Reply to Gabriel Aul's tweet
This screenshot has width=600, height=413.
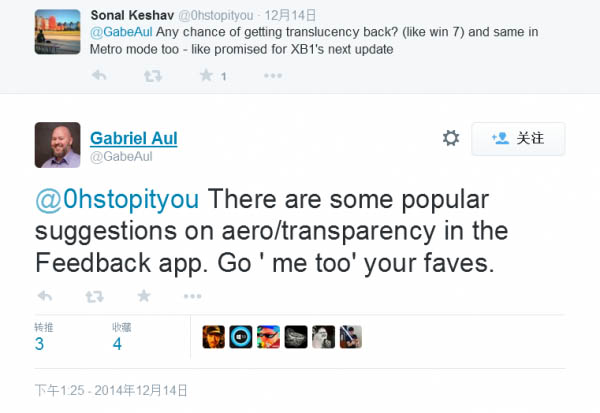tap(44, 296)
